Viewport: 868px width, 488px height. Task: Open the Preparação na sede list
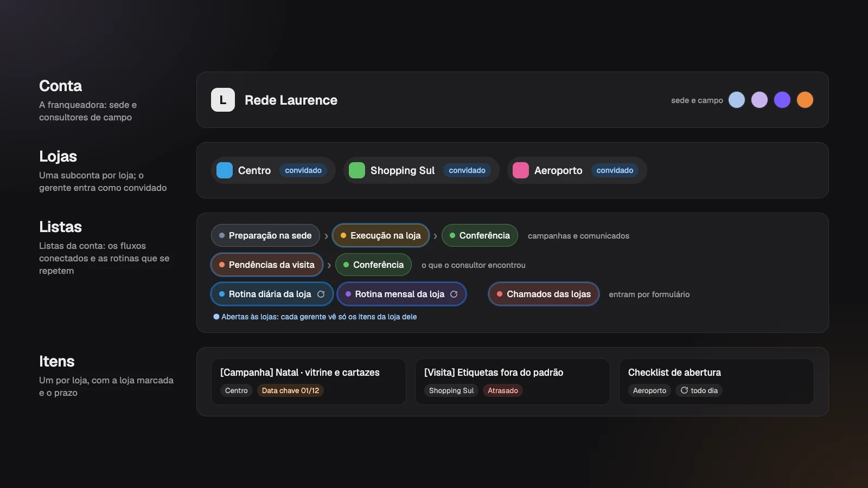pyautogui.click(x=265, y=235)
